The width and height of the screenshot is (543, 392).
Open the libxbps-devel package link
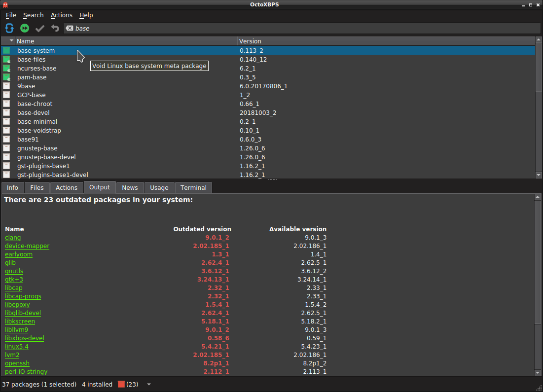[x=24, y=338]
